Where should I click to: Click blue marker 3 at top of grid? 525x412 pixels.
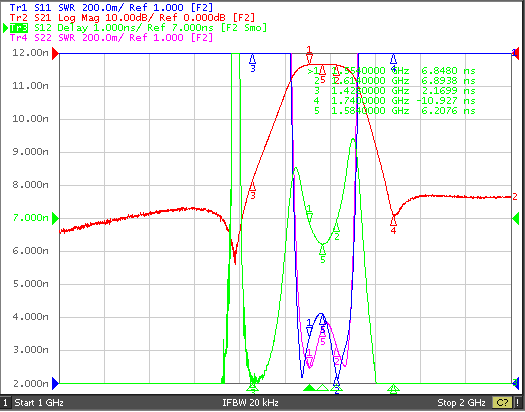[253, 63]
